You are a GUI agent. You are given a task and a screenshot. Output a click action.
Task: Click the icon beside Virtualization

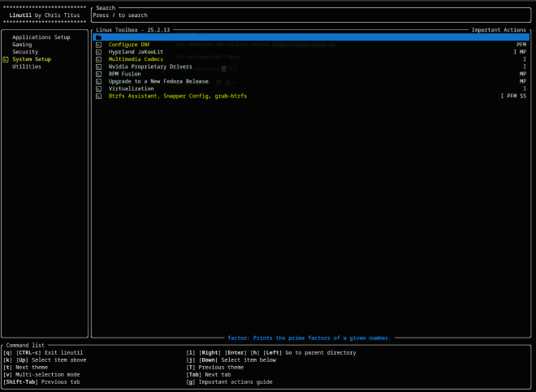pyautogui.click(x=98, y=88)
